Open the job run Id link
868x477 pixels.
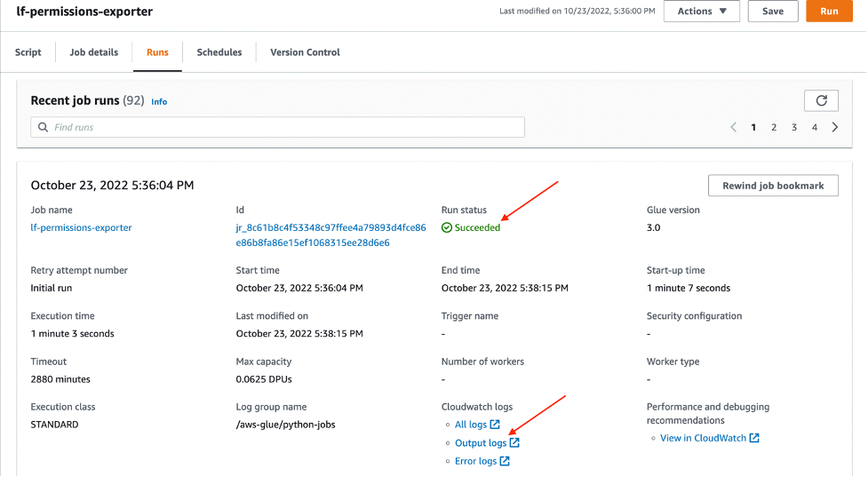pos(331,235)
